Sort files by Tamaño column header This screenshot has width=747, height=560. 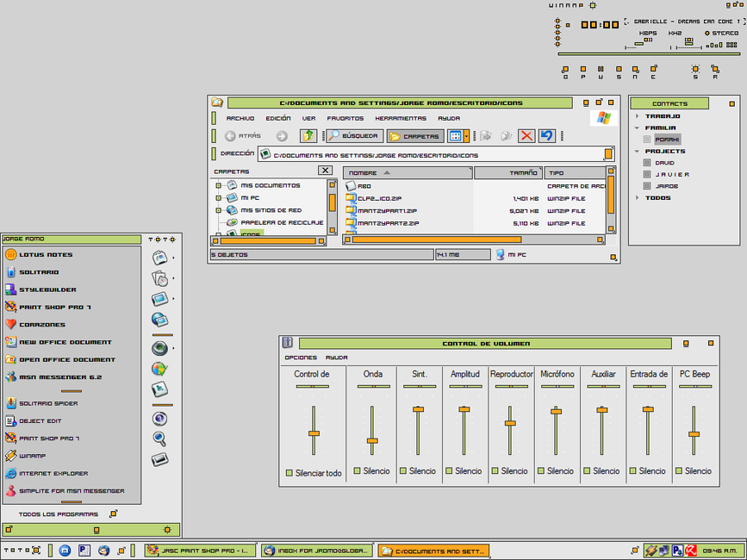coord(507,173)
